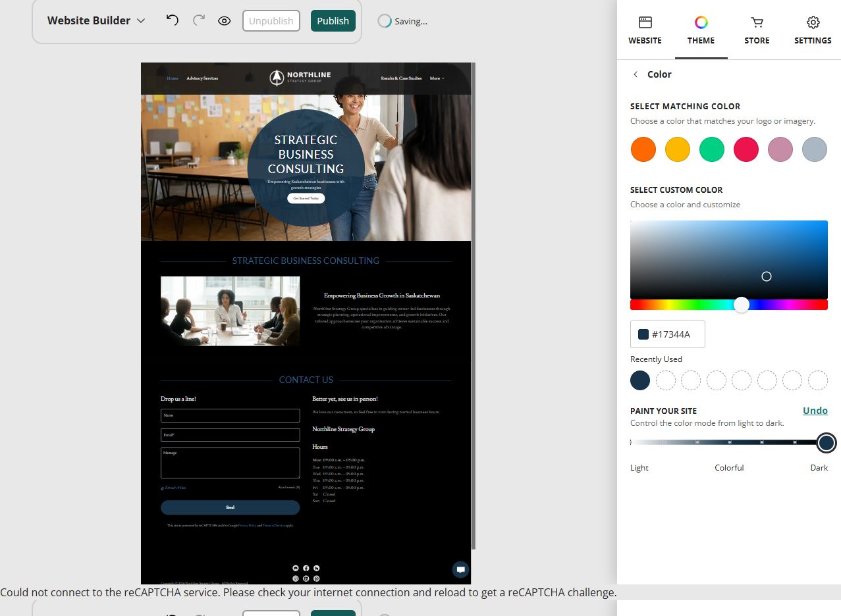Image resolution: width=841 pixels, height=616 pixels.
Task: Open the Website Builder dropdown
Action: (x=96, y=20)
